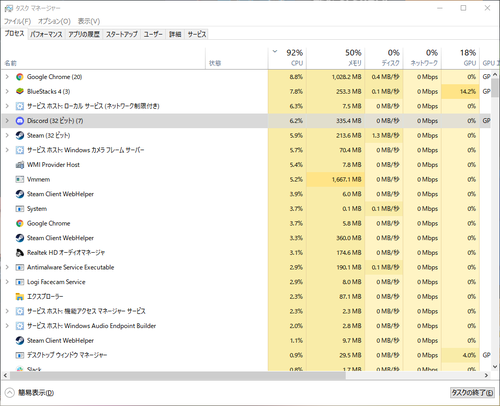Switch to the スタートアップ tab
Viewport: 500px width, 406px height.
pos(122,34)
